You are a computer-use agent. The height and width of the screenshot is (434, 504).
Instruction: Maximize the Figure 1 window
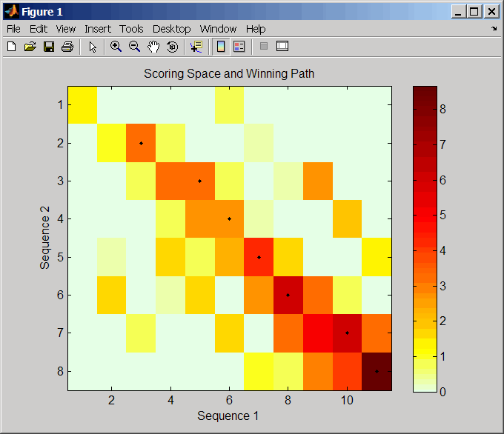pyautogui.click(x=474, y=12)
